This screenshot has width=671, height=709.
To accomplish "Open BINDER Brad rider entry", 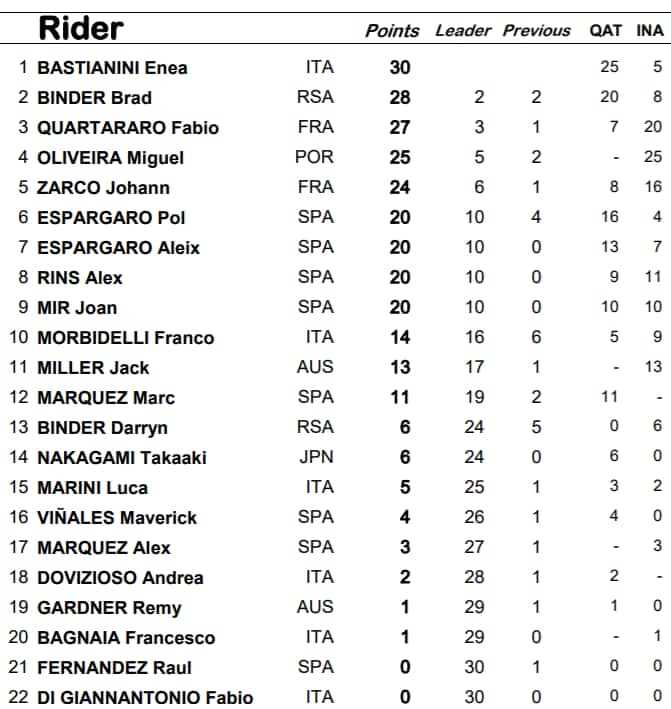I will tap(94, 98).
